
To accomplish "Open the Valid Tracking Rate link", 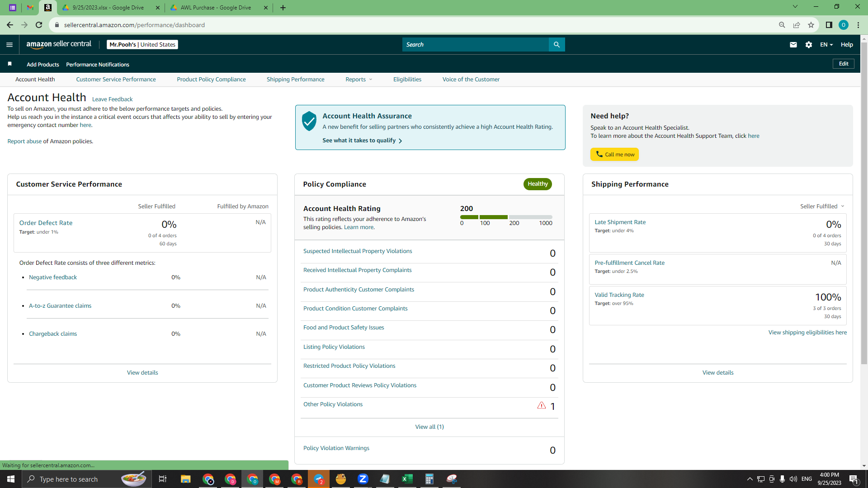I will 619,295.
